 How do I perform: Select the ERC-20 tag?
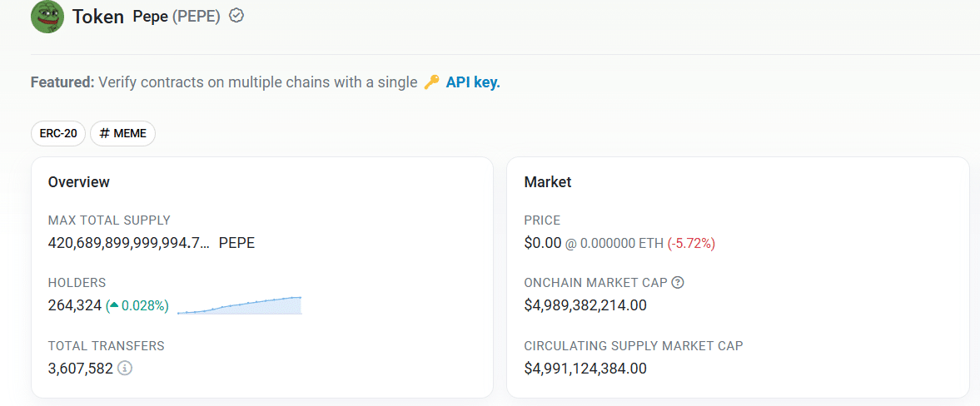58,133
